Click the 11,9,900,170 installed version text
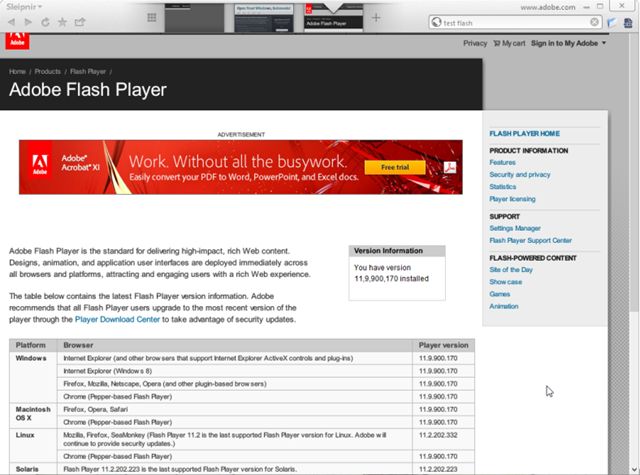The image size is (640, 475). 391,279
